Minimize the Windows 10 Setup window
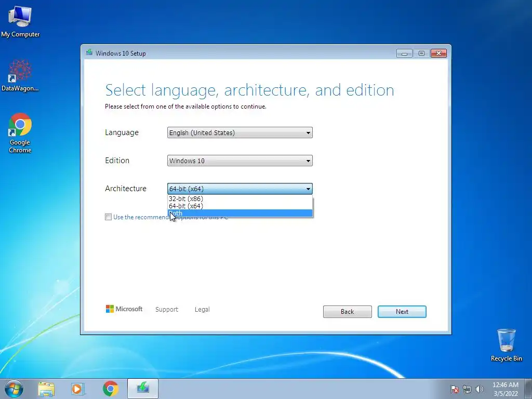Screen dimensions: 532x399 [404, 54]
